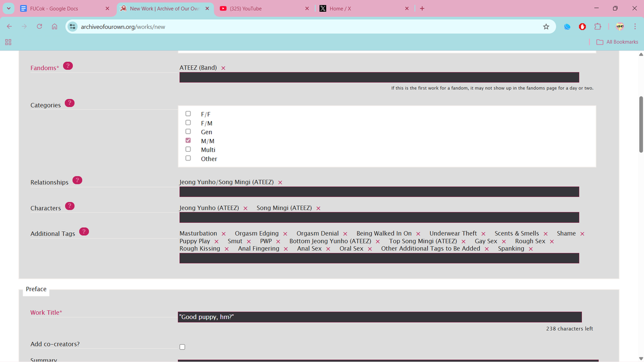
Task: Uncheck the M/M category checkbox
Action: (x=188, y=141)
